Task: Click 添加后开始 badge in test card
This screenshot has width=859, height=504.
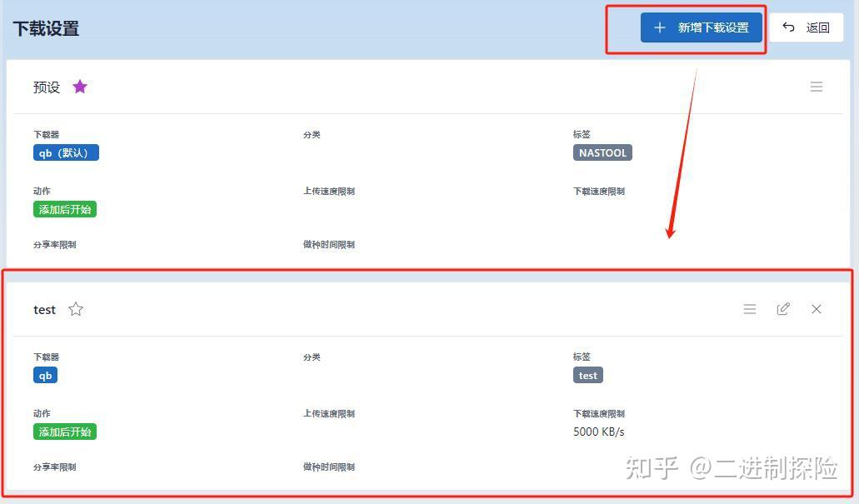Action: [65, 432]
